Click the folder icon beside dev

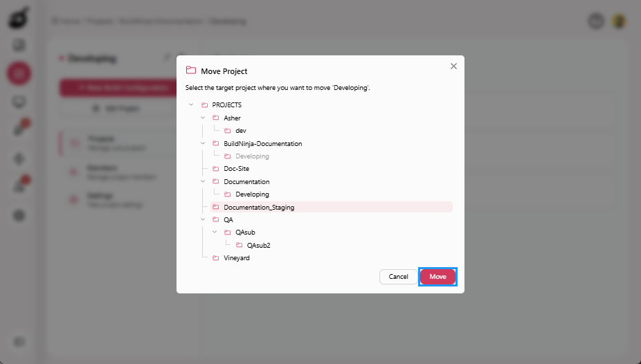click(x=227, y=131)
